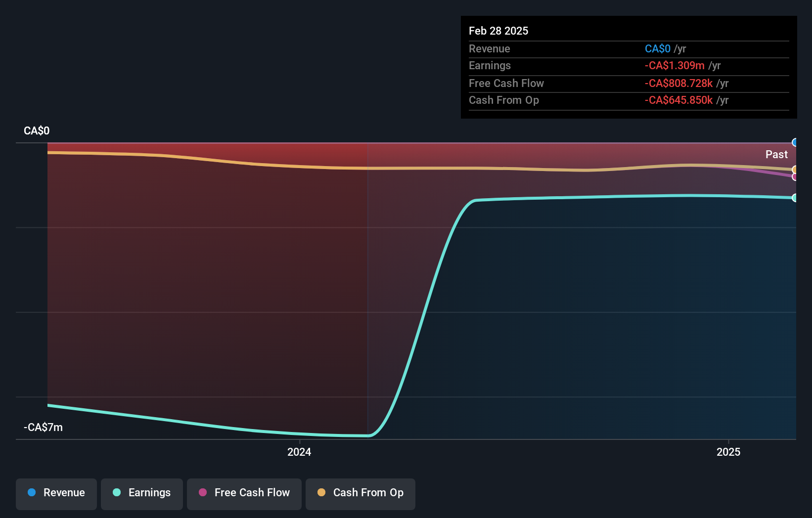The height and width of the screenshot is (518, 812).
Task: Click the CA$0 y-axis label
Action: coord(37,130)
